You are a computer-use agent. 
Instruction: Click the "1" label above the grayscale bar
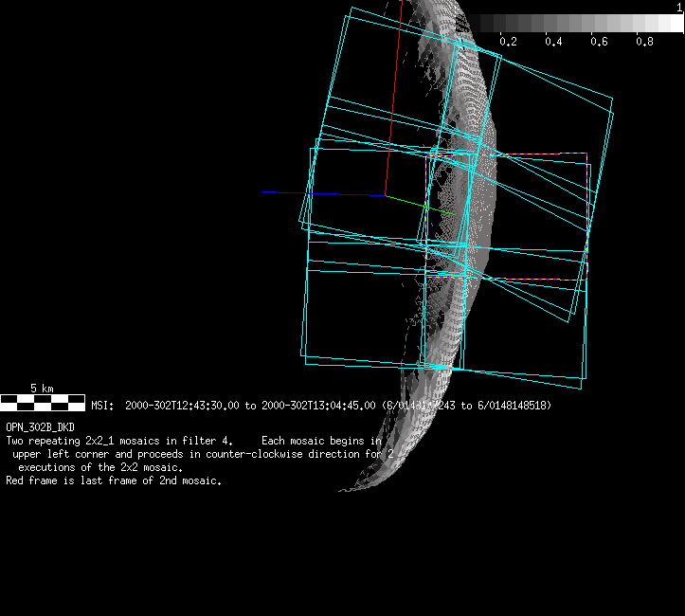679,8
